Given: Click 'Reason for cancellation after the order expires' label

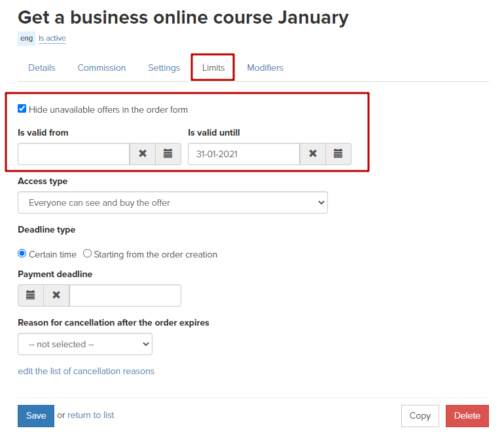Looking at the screenshot, I should click(x=113, y=322).
